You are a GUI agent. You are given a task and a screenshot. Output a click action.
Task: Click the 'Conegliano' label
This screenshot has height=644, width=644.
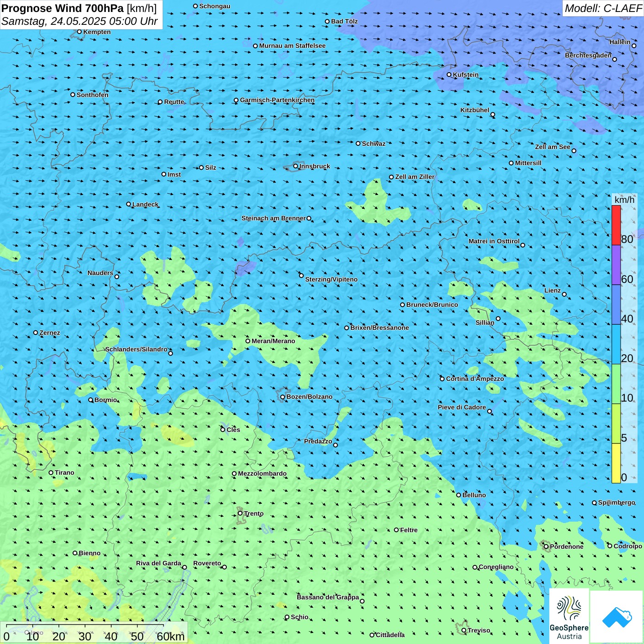[x=496, y=567]
